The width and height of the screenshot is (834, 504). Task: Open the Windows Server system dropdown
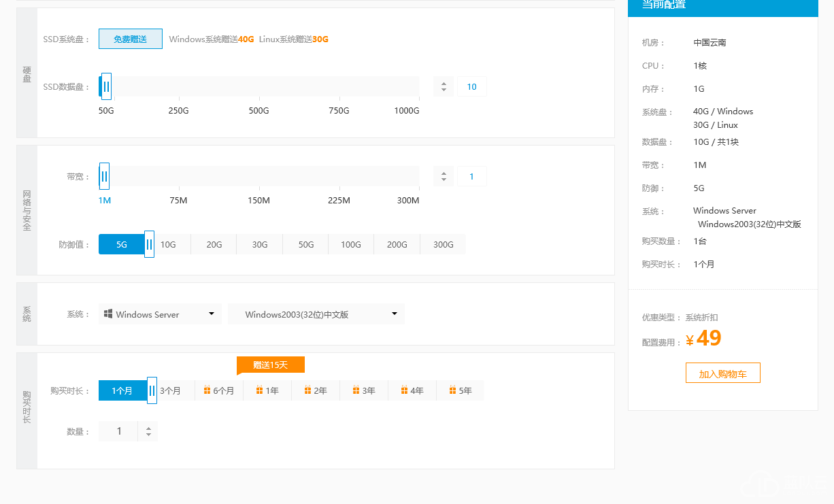(x=160, y=314)
